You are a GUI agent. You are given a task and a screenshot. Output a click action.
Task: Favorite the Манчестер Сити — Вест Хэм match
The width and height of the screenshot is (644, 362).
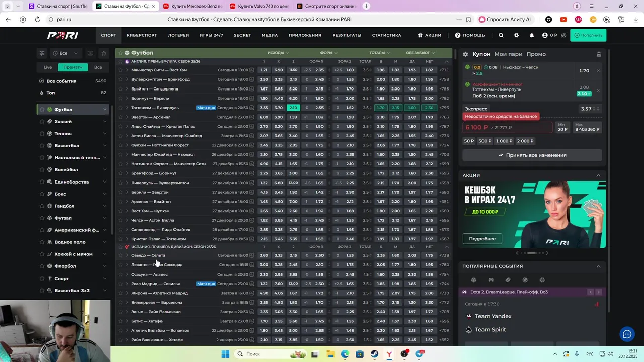pyautogui.click(x=120, y=70)
